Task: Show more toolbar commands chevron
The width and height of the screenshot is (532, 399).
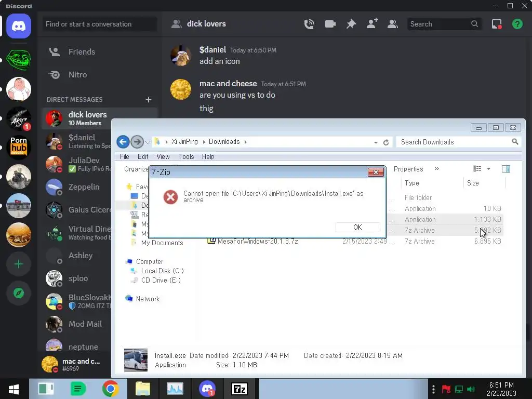Action: 436,169
